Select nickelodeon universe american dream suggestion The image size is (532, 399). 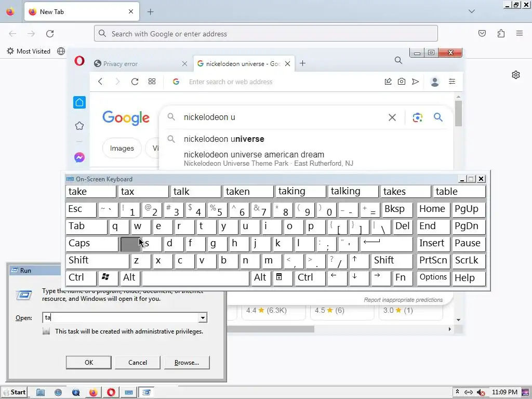pyautogui.click(x=306, y=159)
